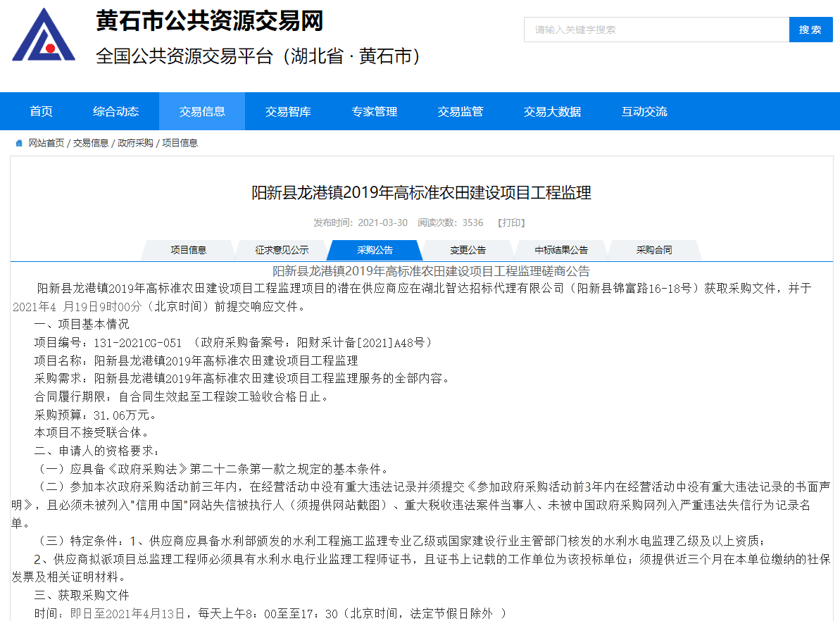Navigate to 专家管理 section
Screen dimensions: 840x621
coord(375,111)
